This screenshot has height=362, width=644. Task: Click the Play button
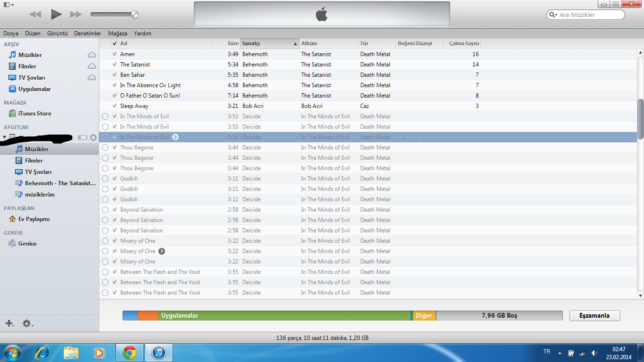pos(56,14)
